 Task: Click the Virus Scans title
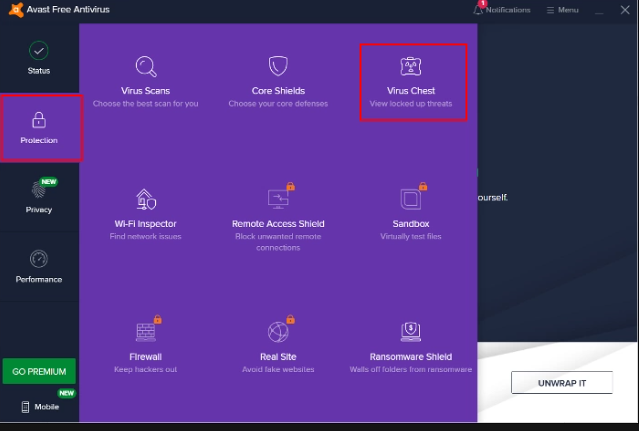tap(145, 91)
